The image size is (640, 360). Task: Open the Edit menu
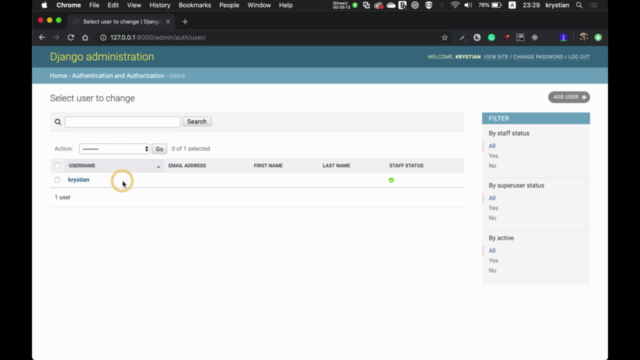click(x=113, y=5)
